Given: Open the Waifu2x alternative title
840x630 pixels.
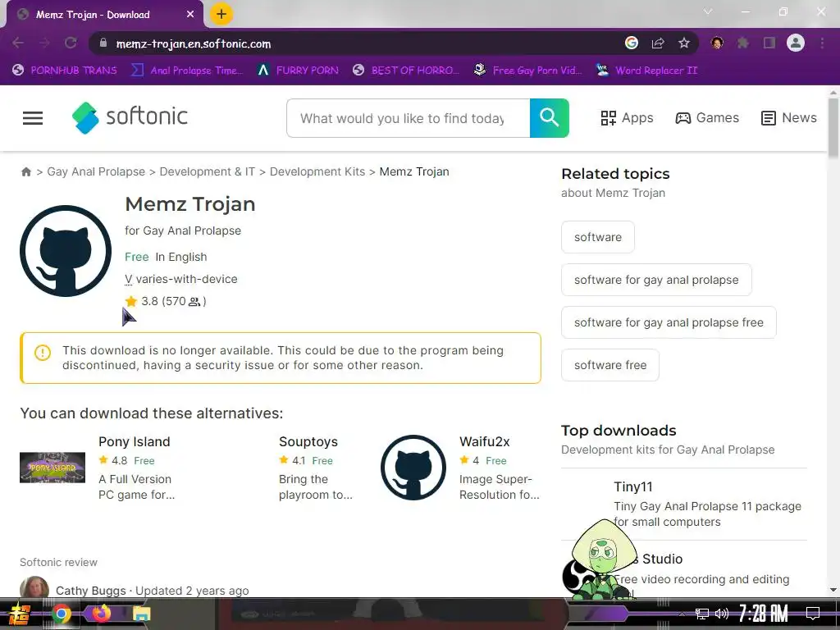Looking at the screenshot, I should tap(484, 441).
